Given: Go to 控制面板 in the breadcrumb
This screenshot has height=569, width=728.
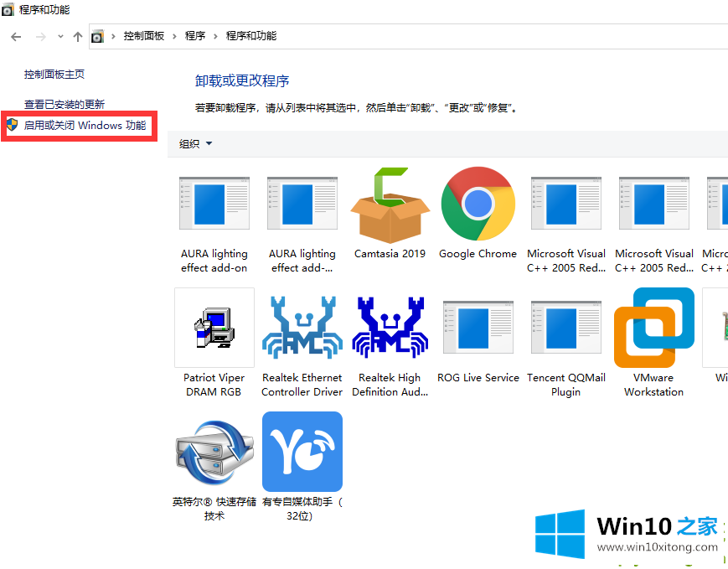Looking at the screenshot, I should click(144, 36).
